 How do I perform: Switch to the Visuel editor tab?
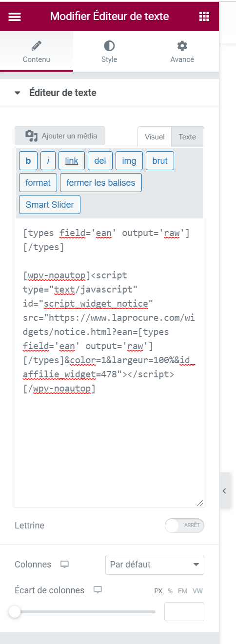tap(155, 137)
